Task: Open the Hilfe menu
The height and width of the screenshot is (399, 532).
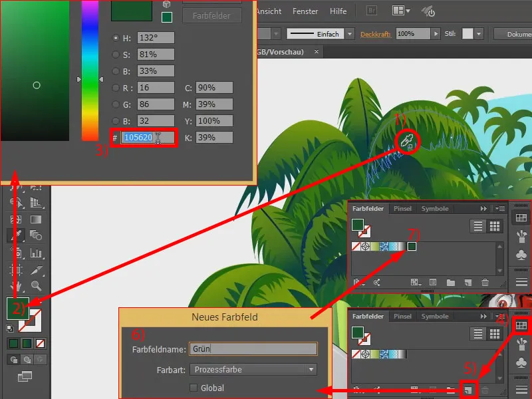Action: (x=338, y=11)
